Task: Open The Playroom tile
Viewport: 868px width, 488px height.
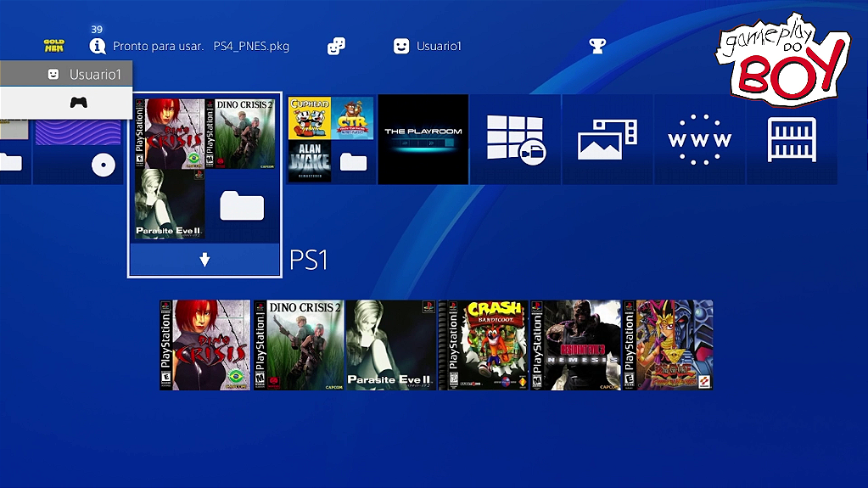Action: (423, 139)
